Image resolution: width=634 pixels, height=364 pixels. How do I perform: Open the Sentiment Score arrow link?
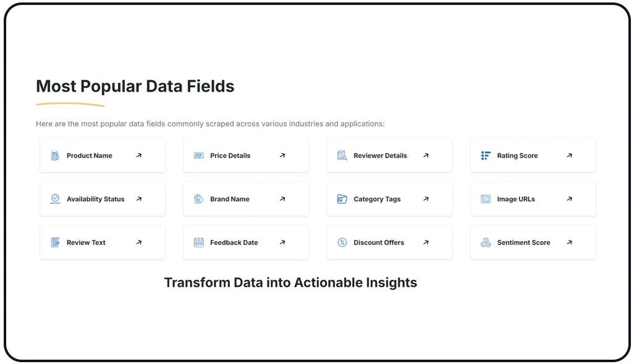click(x=569, y=242)
